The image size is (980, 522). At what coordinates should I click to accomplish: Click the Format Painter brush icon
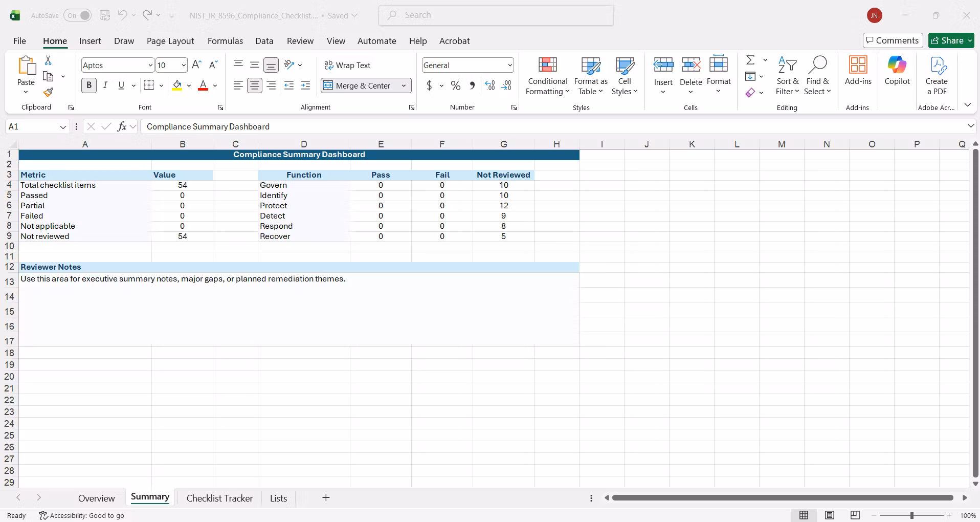(48, 93)
